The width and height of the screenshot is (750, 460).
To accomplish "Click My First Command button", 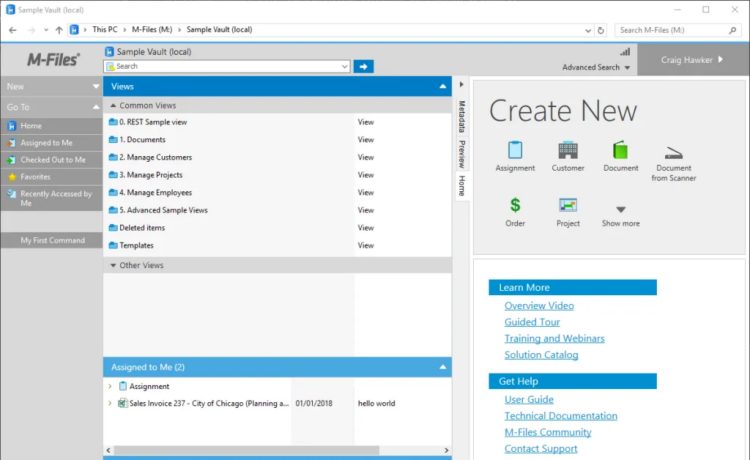I will [x=52, y=240].
